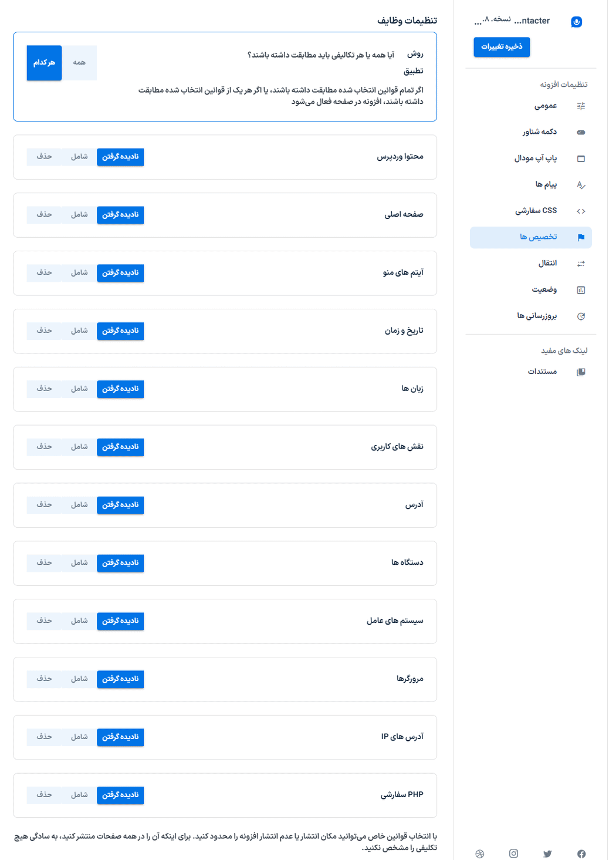This screenshot has height=860, width=616.
Task: Click the plugin logo at top right
Action: [x=577, y=21]
